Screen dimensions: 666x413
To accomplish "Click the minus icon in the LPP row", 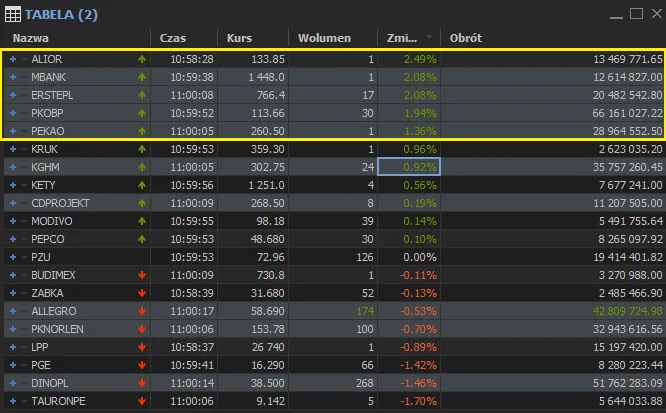I will [24, 347].
